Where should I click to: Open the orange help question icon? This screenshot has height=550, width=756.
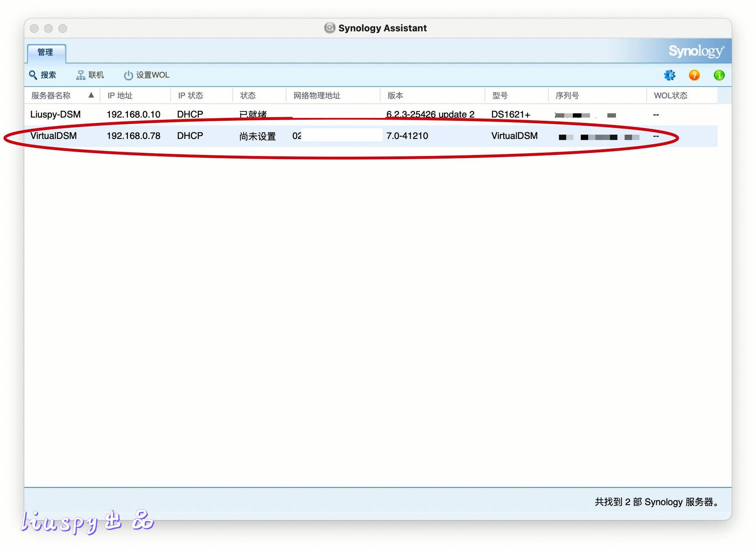click(x=694, y=75)
